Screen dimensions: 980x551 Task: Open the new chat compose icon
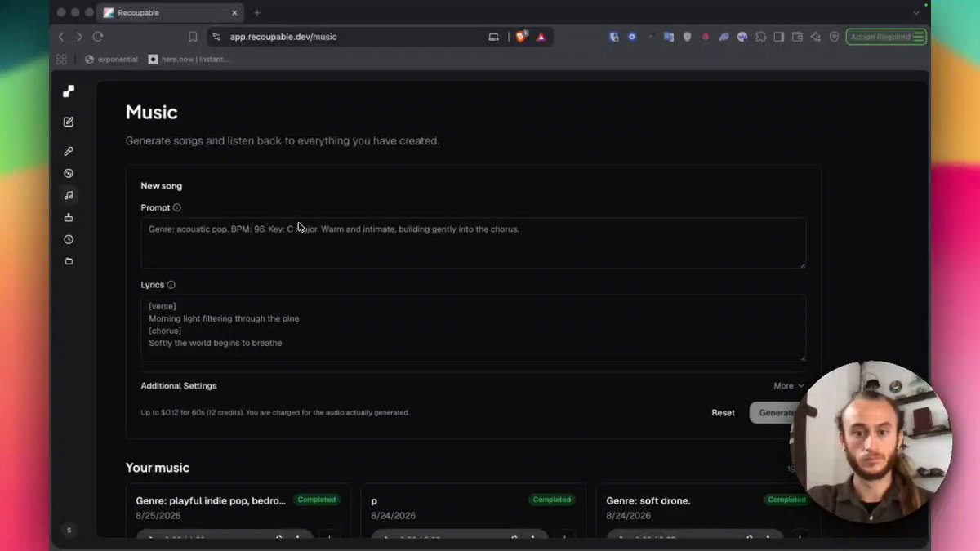pyautogui.click(x=69, y=122)
